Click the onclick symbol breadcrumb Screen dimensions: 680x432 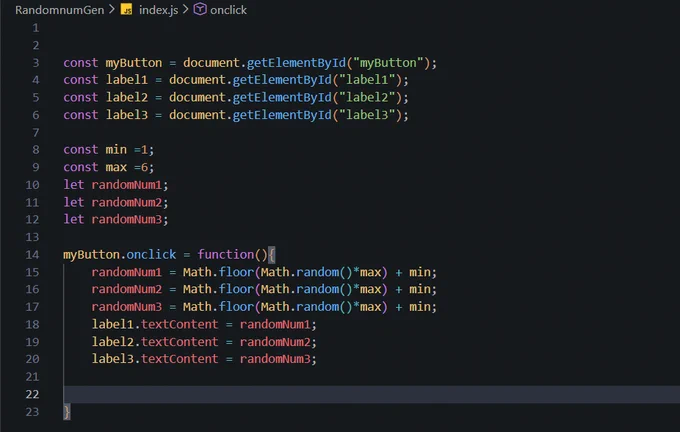tap(228, 10)
